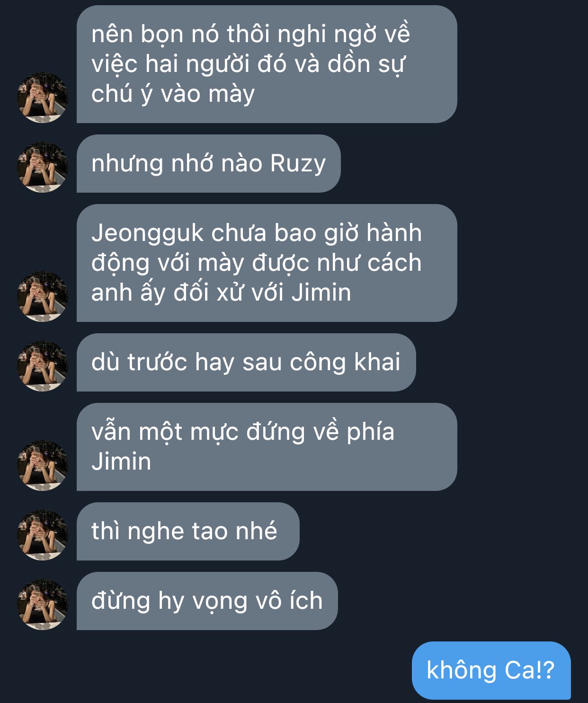Tap avatar beside 'chú ý vào mày' message
This screenshot has width=588, height=703.
click(43, 98)
